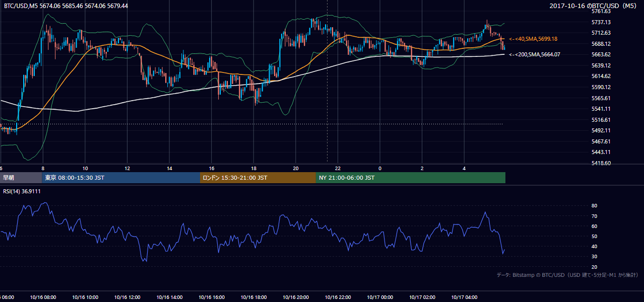Image resolution: width=644 pixels, height=302 pixels.
Task: Select the 200 SMA 5664.07 white label
Action: 535,54
